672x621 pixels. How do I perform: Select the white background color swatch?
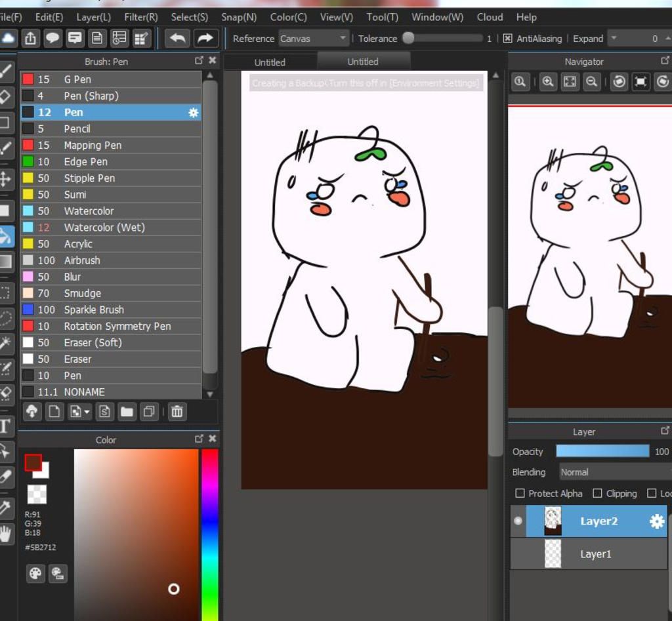(x=44, y=473)
